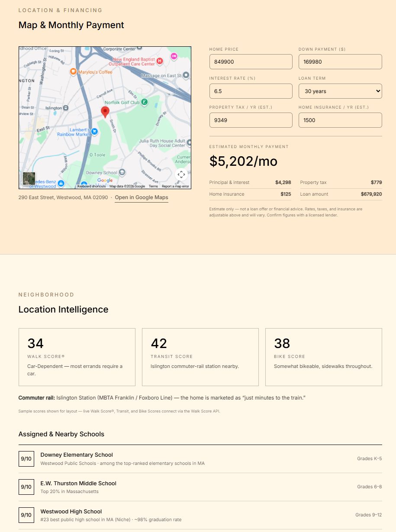
Task: Click the 9/10 badge for Thurston Middle School
Action: [x=26, y=487]
